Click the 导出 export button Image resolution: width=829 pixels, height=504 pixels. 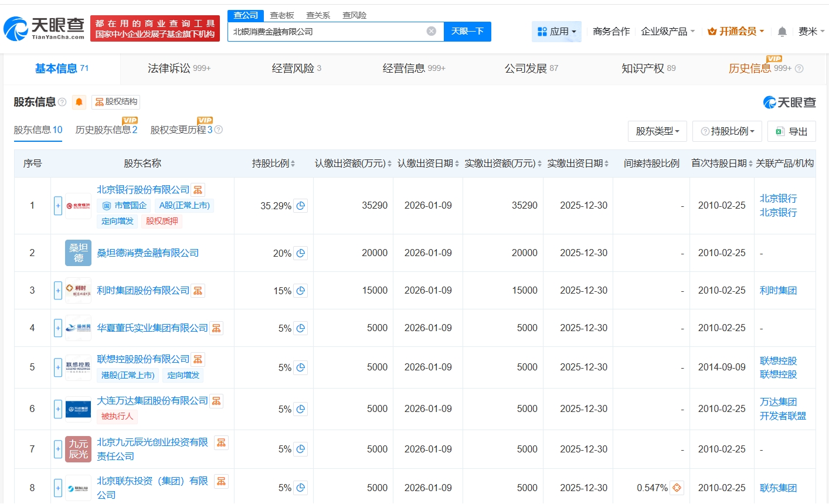coord(791,131)
